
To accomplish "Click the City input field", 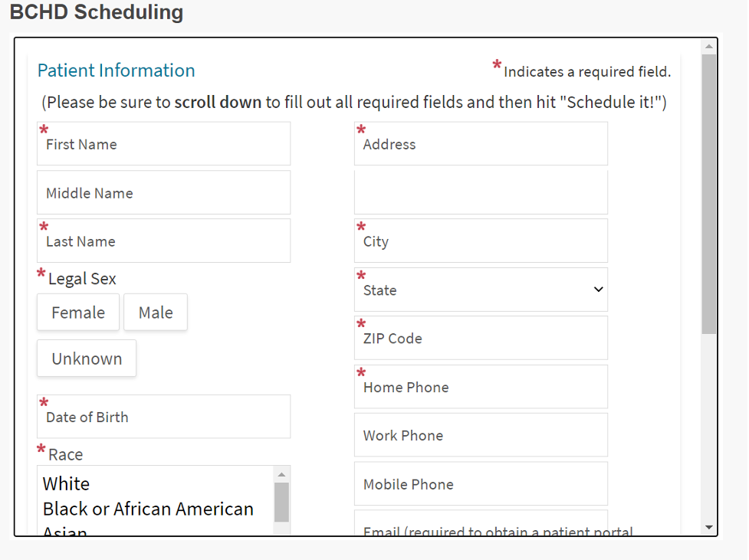I will pyautogui.click(x=481, y=241).
